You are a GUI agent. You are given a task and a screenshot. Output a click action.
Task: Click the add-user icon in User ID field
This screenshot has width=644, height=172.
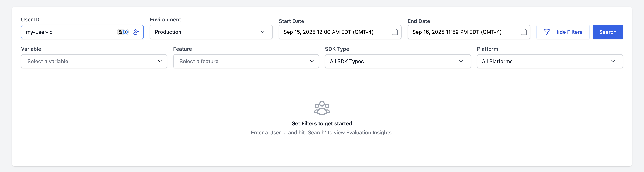point(136,32)
